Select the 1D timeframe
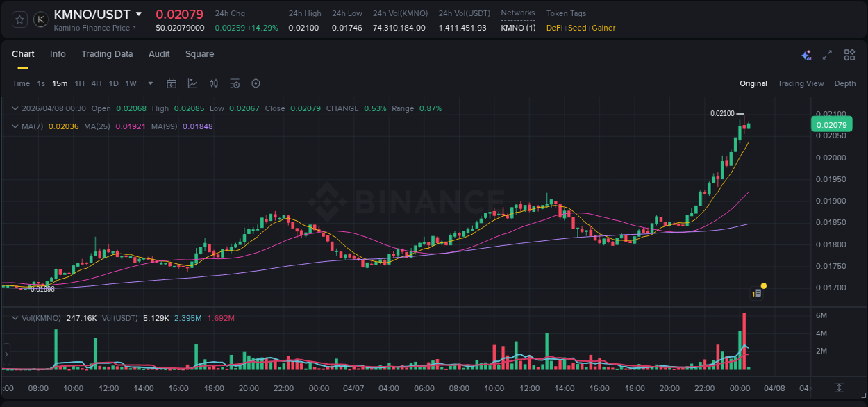Image resolution: width=868 pixels, height=407 pixels. tap(112, 83)
